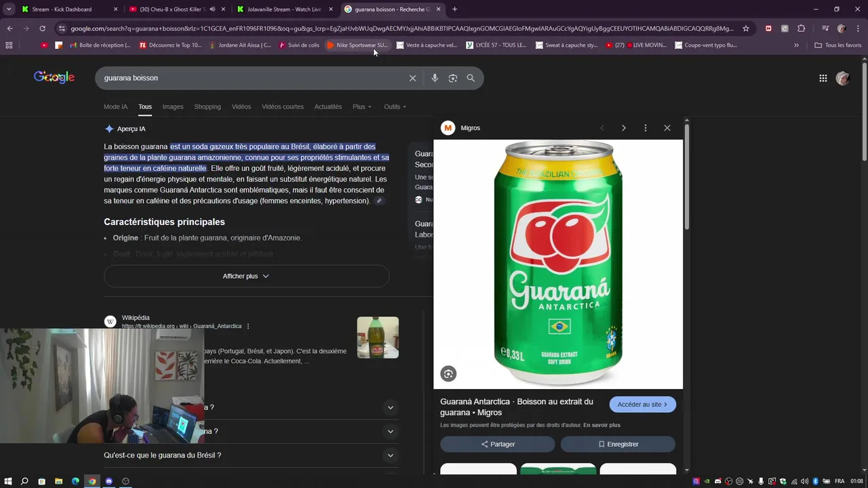The width and height of the screenshot is (868, 488).
Task: Open Windows taskbar search
Action: click(24, 481)
